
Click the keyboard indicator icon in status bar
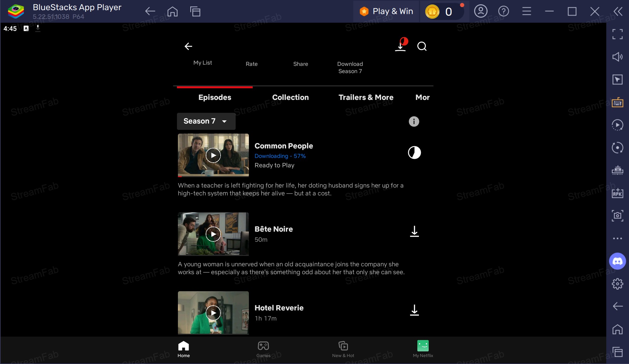(26, 28)
